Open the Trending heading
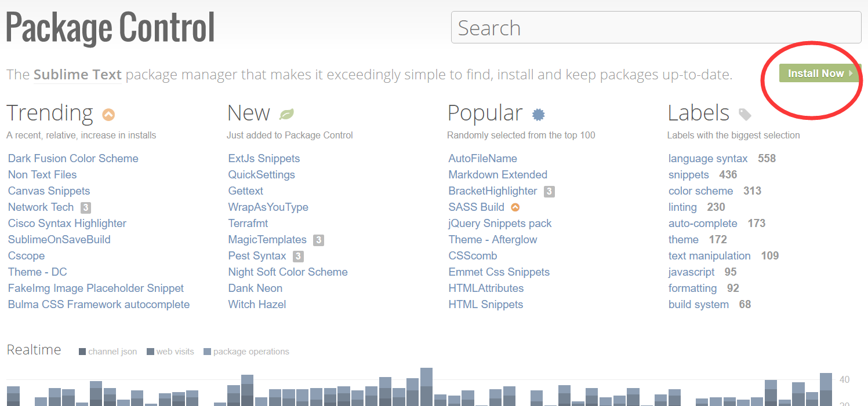This screenshot has height=406, width=868. tap(50, 113)
